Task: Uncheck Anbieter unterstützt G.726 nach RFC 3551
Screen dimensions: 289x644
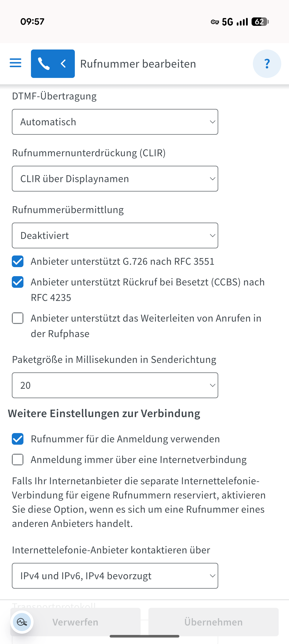Action: tap(18, 261)
